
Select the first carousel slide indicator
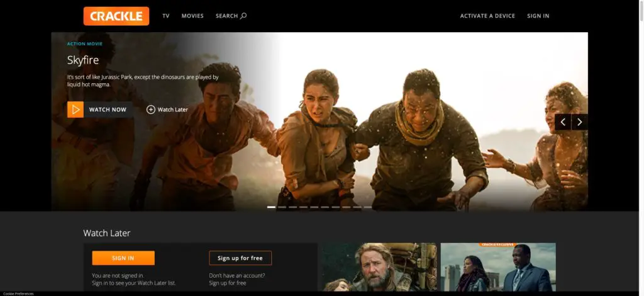coord(271,207)
